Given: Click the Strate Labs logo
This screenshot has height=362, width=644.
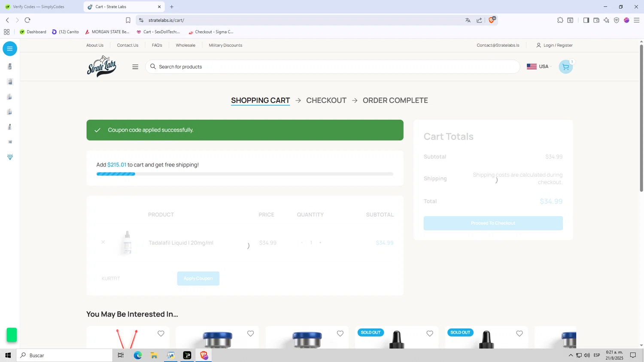Looking at the screenshot, I should coord(102,66).
